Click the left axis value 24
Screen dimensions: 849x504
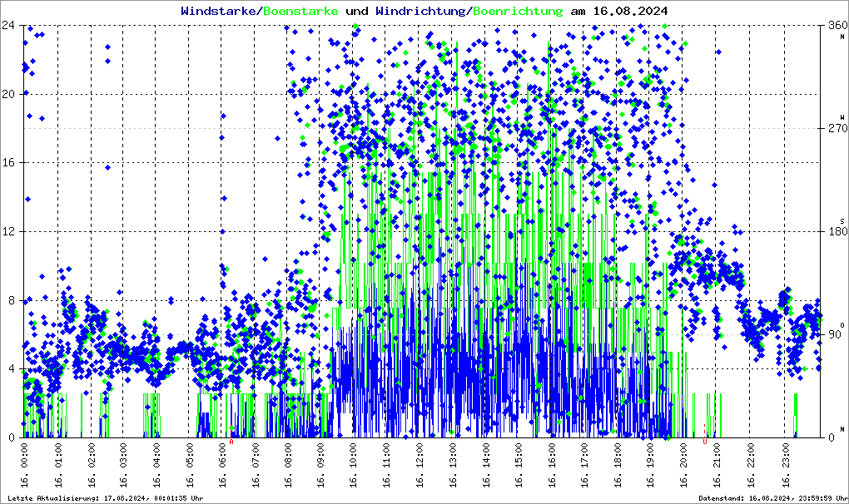pos(8,26)
